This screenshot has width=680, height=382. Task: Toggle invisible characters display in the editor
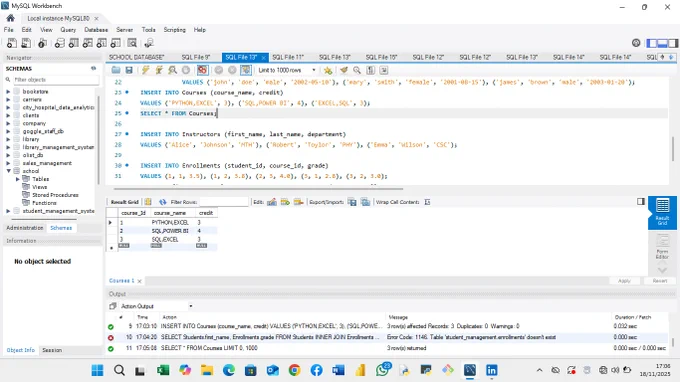point(370,70)
